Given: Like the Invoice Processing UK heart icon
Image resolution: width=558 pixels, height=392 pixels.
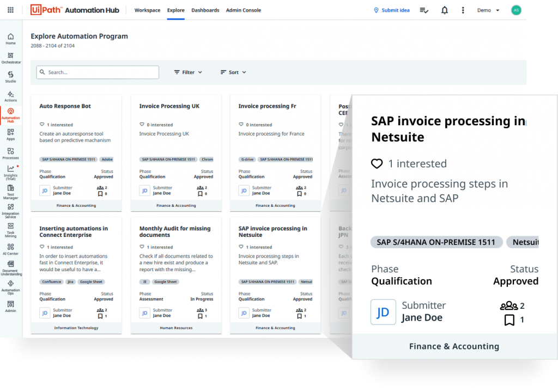Looking at the screenshot, I should 142,125.
